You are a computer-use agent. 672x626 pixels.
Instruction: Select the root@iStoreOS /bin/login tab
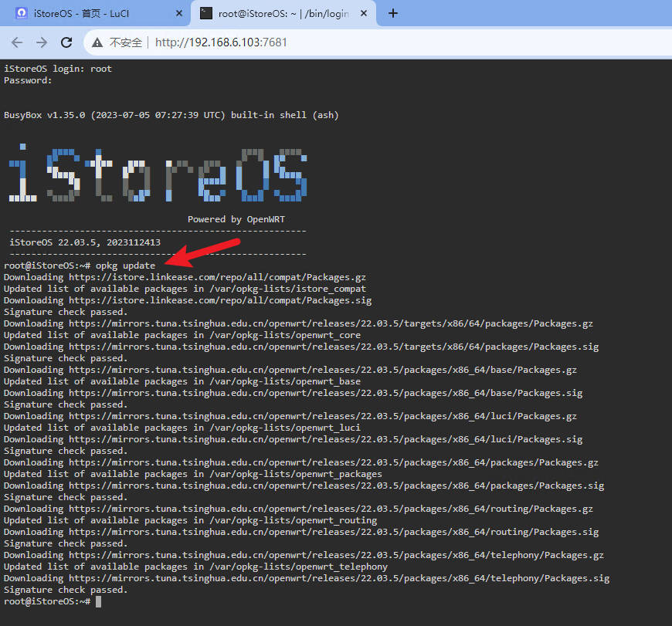(283, 13)
